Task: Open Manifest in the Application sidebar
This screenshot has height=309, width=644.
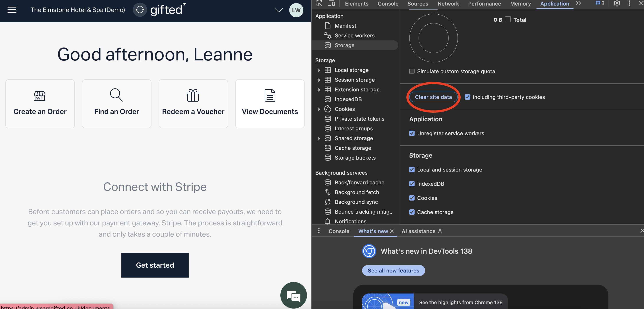Action: 345,26
